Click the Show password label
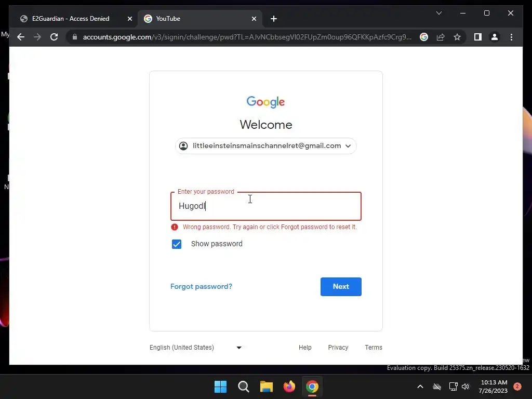 [x=217, y=244]
